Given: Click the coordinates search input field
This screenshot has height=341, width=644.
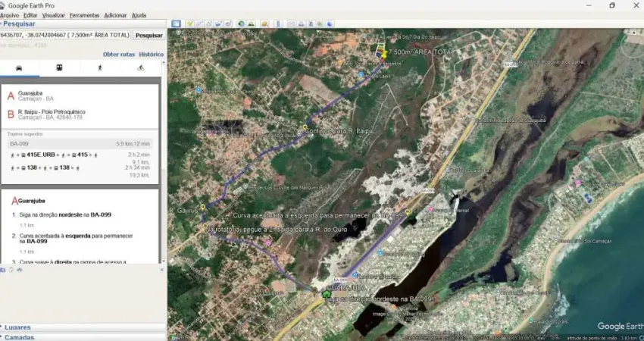Looking at the screenshot, I should click(x=65, y=35).
